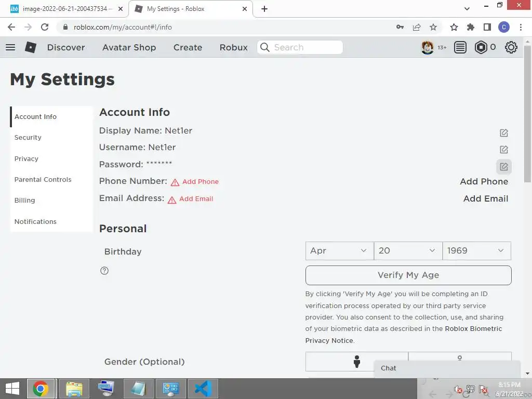Go forward with browser forward arrow
532x399 pixels.
[28, 27]
